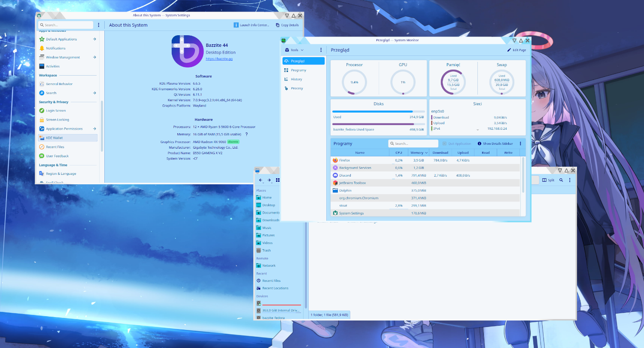Open the Launch Info Center button icon
This screenshot has width=644, height=348.
[236, 25]
